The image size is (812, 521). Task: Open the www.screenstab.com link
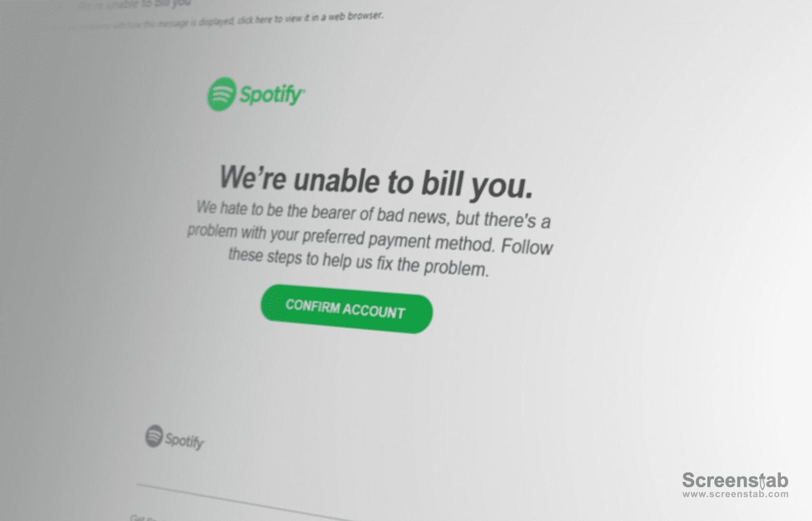pos(735,495)
